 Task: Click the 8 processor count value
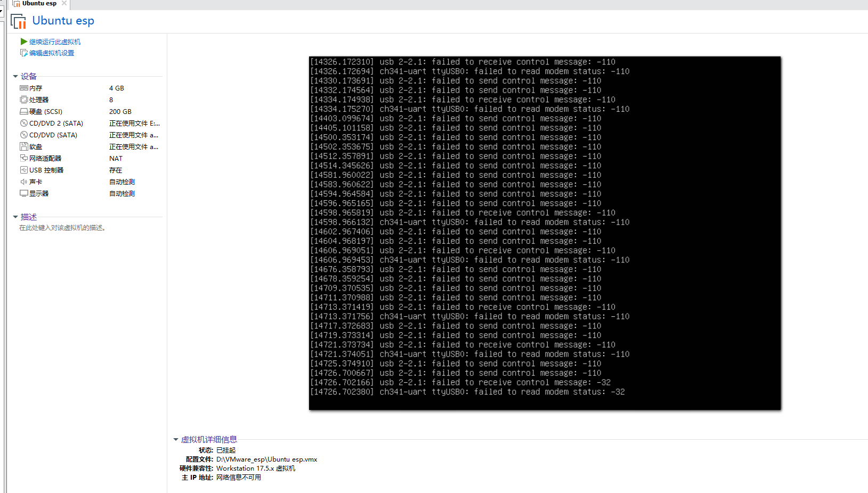tap(111, 100)
